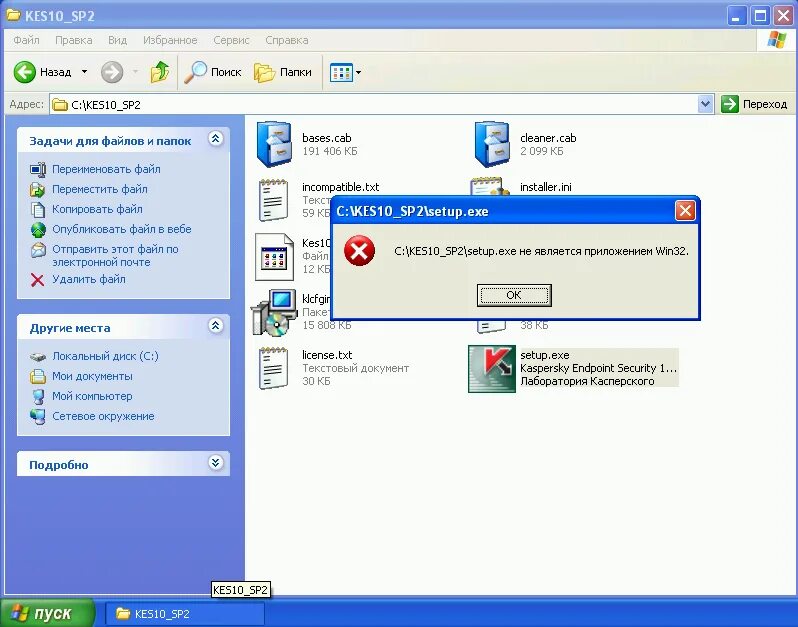Select the klcfginst installer package icon
Viewport: 798px width, 627px height.
coord(274,312)
